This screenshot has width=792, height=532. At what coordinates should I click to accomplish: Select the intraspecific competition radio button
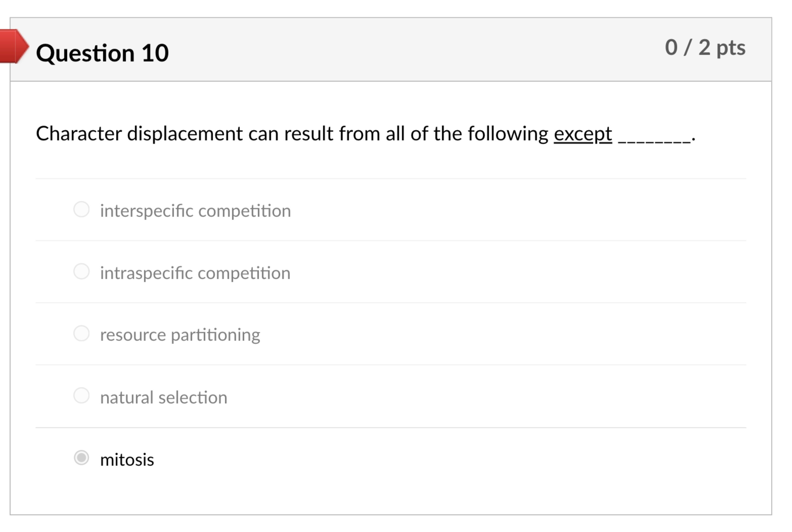[81, 272]
